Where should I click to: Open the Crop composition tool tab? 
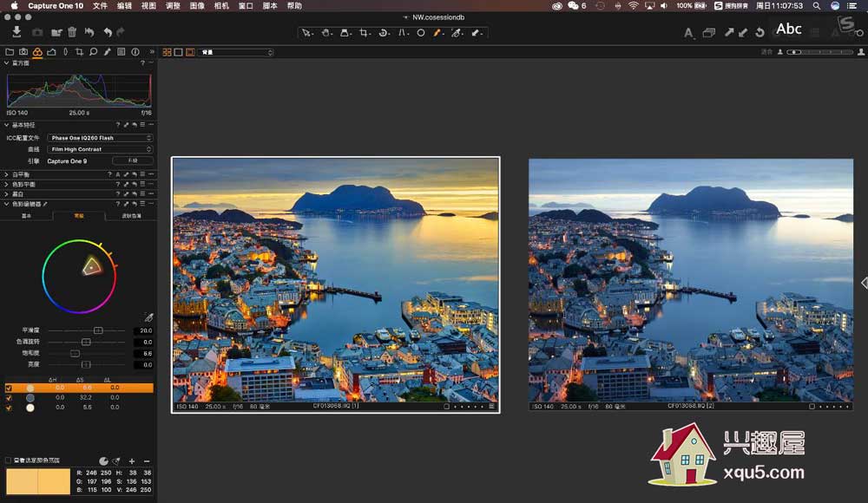79,52
